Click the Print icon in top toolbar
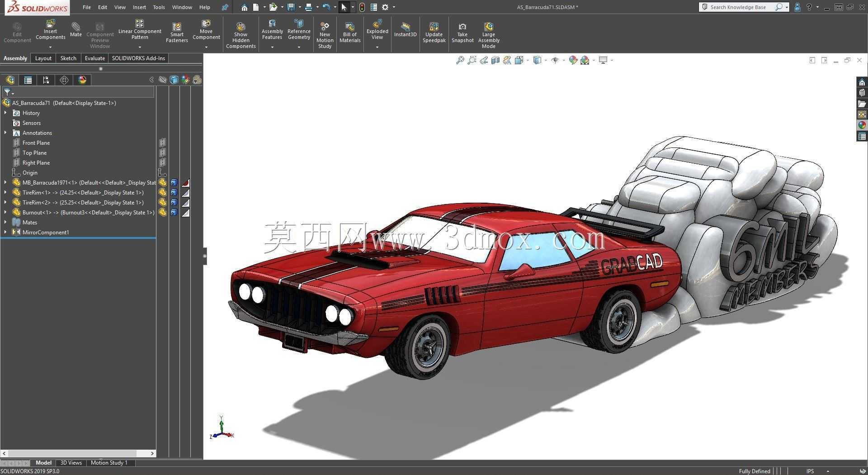This screenshot has width=868, height=475. (309, 7)
